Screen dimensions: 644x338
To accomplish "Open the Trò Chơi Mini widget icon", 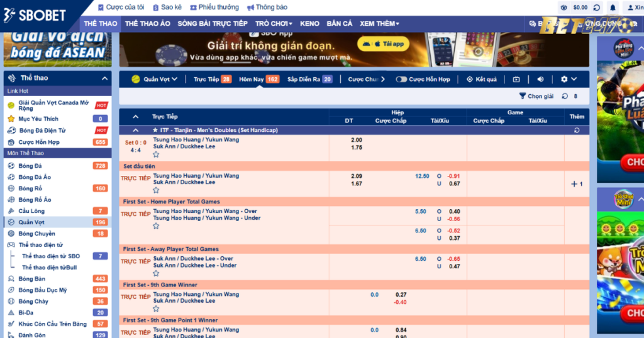I will (x=623, y=200).
